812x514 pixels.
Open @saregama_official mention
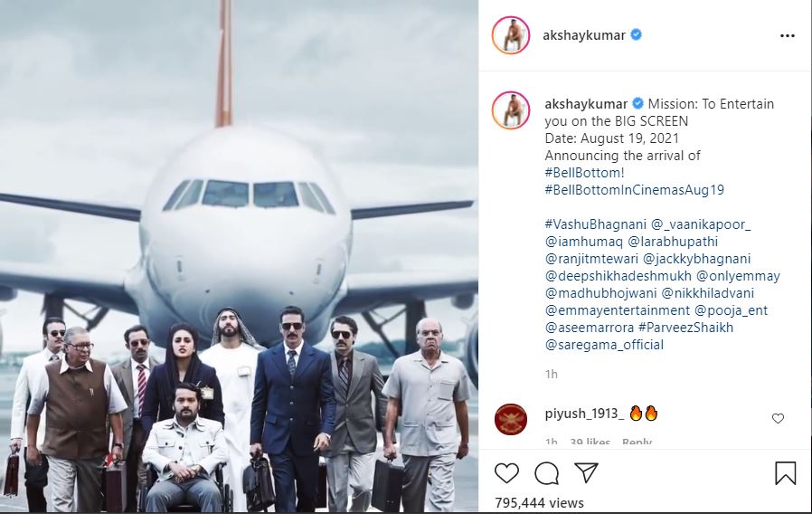coord(604,345)
